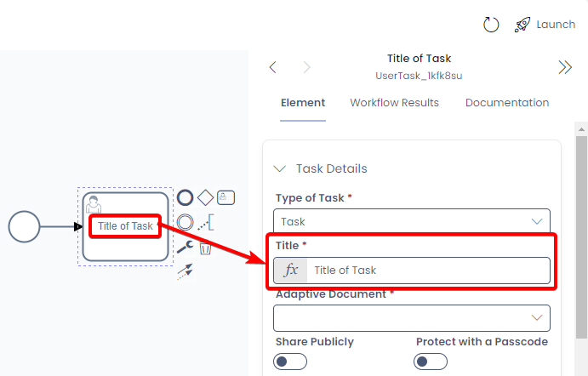Image resolution: width=588 pixels, height=376 pixels.
Task: Switch to the Workflow Results tab
Action: pyautogui.click(x=394, y=103)
